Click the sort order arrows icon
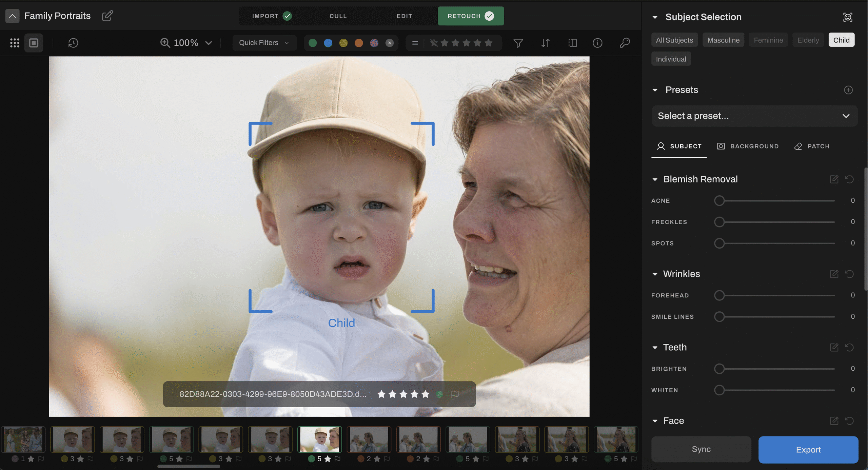868x470 pixels. 545,43
